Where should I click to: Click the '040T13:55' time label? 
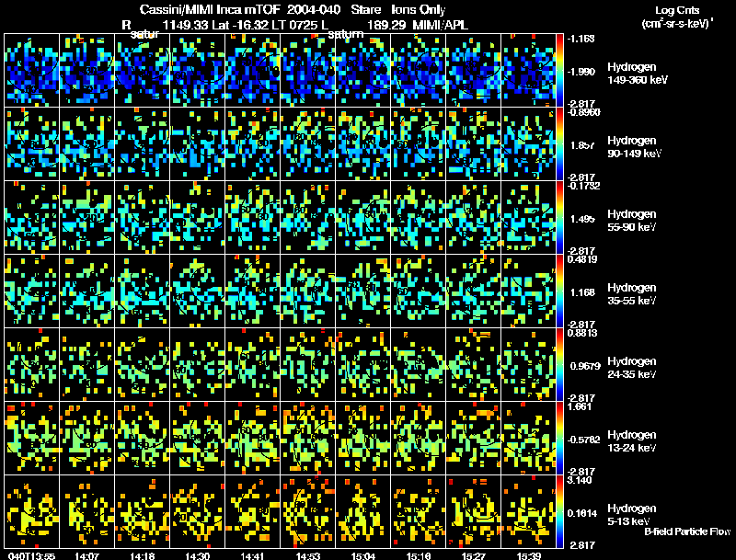(31, 555)
